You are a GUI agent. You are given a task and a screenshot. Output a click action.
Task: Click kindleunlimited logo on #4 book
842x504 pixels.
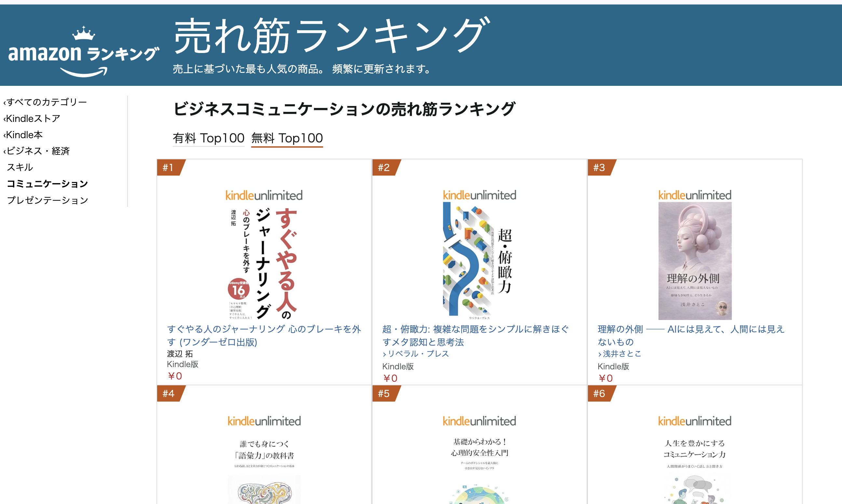click(x=264, y=421)
